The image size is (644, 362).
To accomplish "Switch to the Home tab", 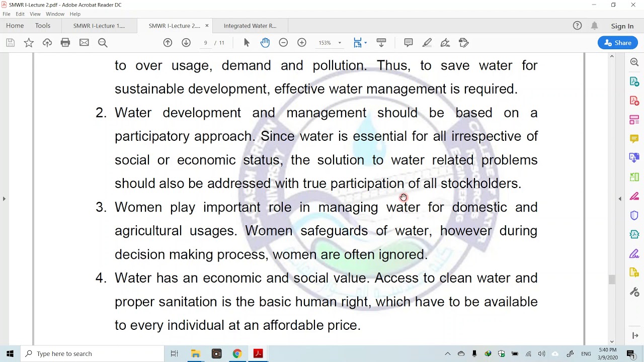I will (15, 26).
